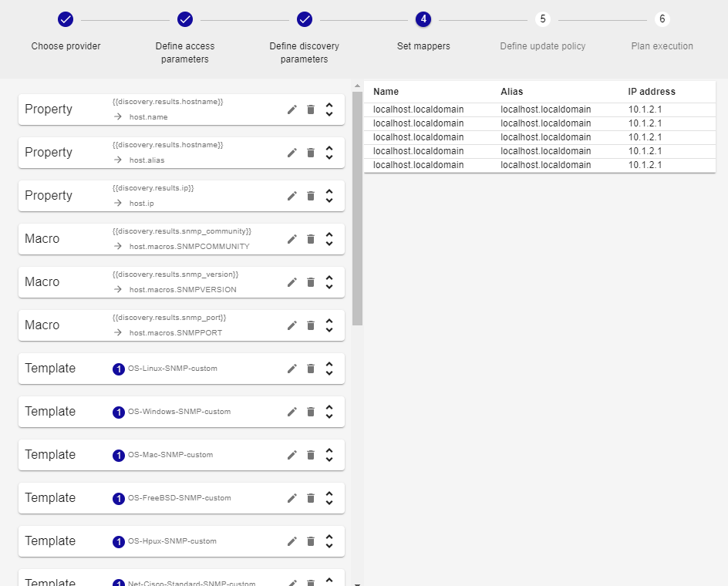Open step 6 Plan execution

tap(662, 19)
